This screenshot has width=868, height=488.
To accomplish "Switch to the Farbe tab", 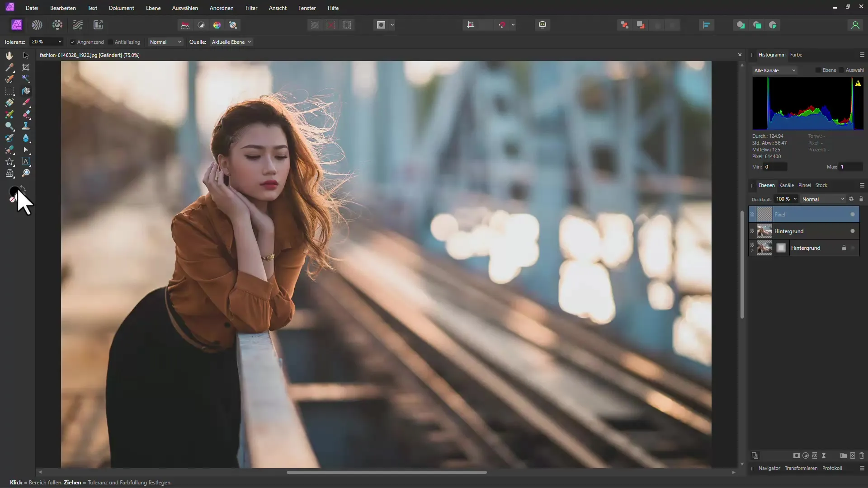I will [x=796, y=55].
